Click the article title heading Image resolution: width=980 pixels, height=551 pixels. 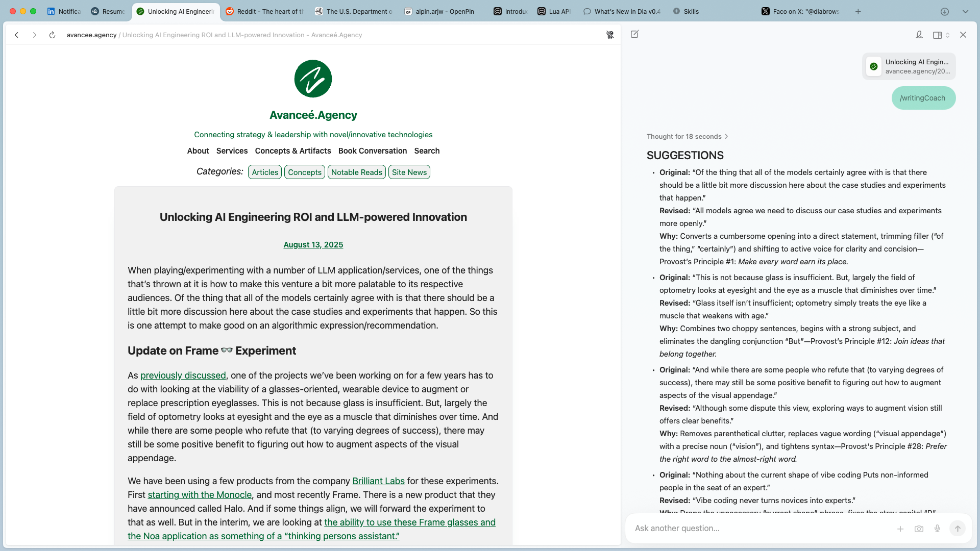click(x=313, y=217)
